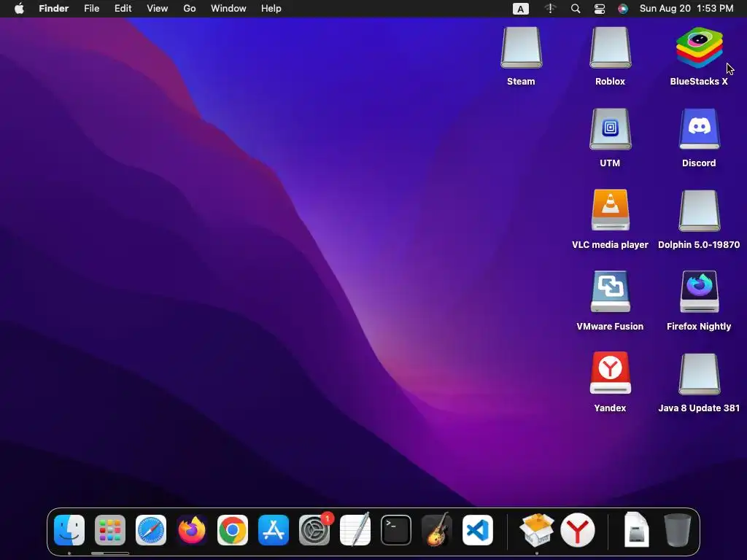747x560 pixels.
Task: Open the disk image document in Dock
Action: coord(636,529)
